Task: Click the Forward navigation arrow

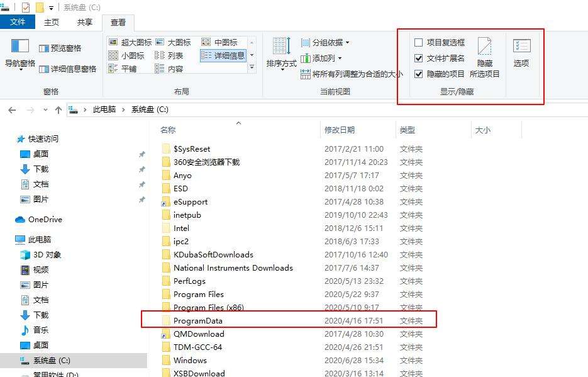Action: pyautogui.click(x=30, y=110)
